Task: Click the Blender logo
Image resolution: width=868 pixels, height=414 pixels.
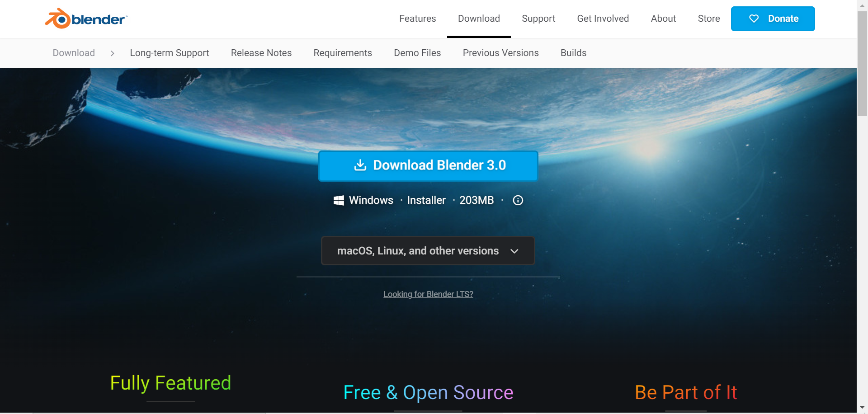Action: (x=86, y=19)
